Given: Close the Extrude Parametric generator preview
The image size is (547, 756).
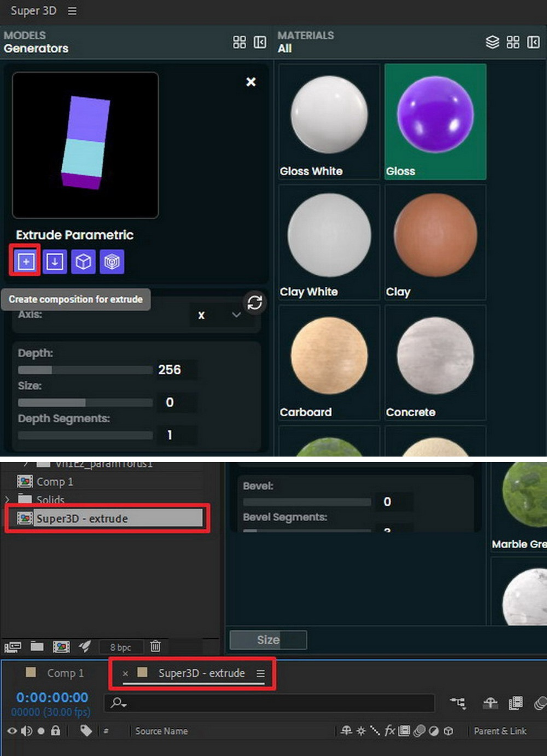Looking at the screenshot, I should (x=251, y=82).
